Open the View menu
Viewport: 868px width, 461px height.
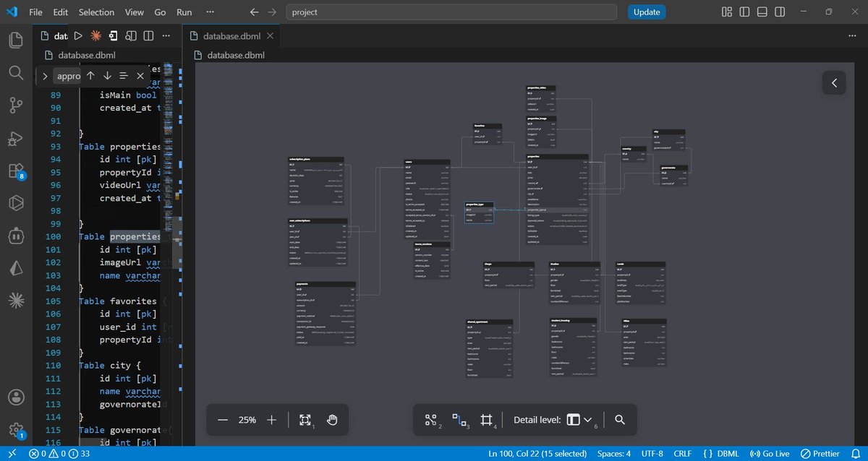click(x=135, y=12)
